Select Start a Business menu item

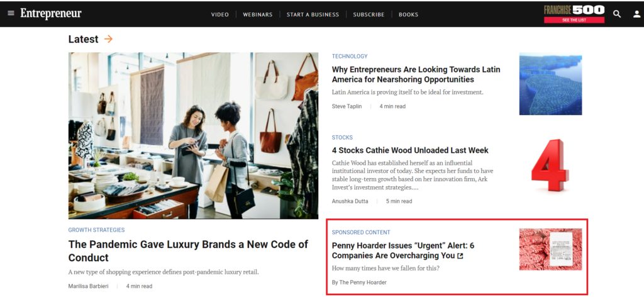tap(313, 14)
